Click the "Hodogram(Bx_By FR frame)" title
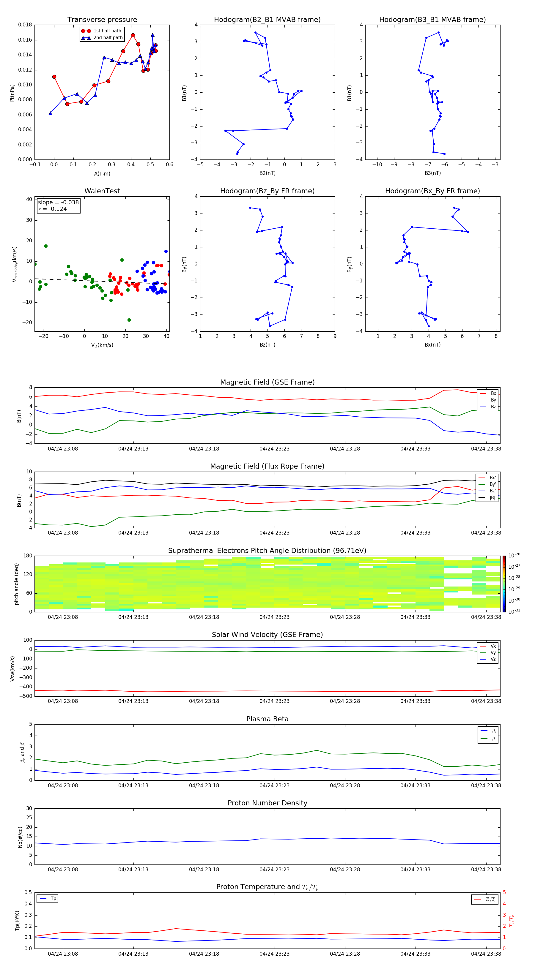Image resolution: width=535 pixels, height=980 pixels. pyautogui.click(x=432, y=191)
